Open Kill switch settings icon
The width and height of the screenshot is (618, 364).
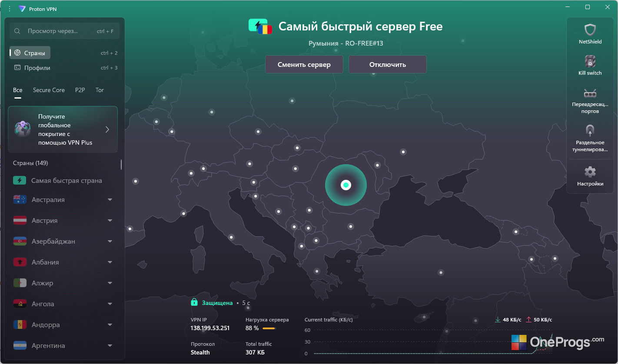click(x=590, y=61)
